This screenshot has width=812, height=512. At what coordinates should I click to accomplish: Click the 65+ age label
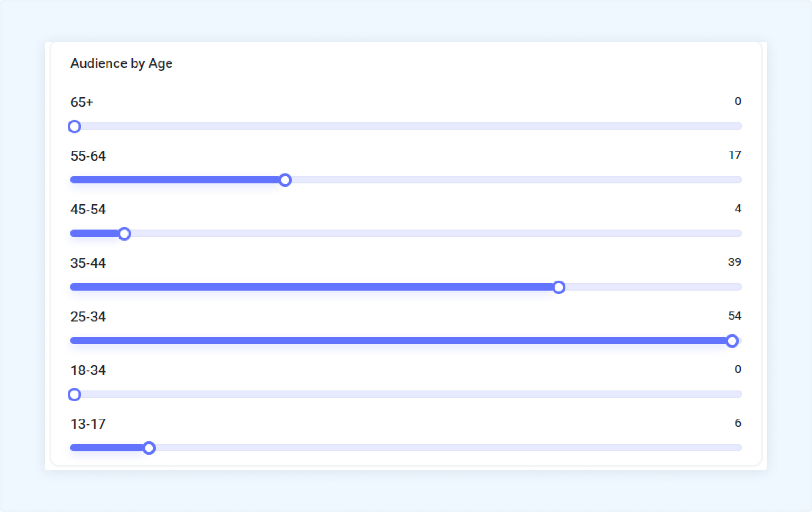81,102
